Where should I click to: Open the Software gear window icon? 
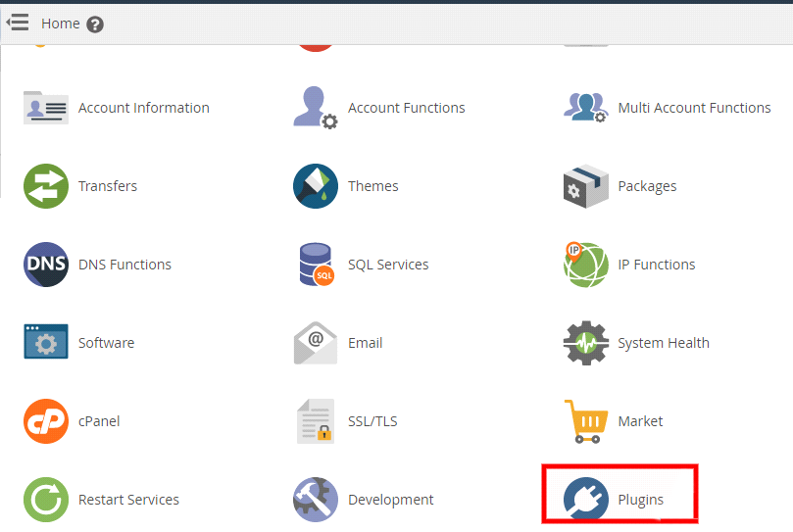(x=46, y=343)
